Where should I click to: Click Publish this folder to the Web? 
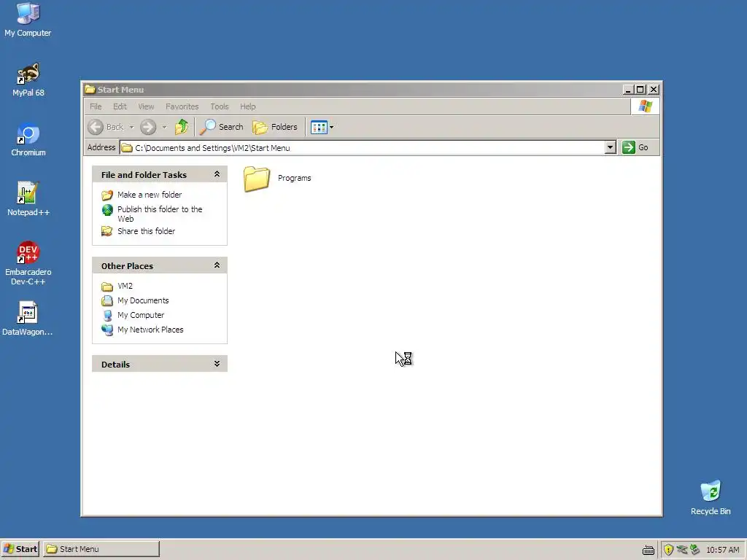[160, 214]
